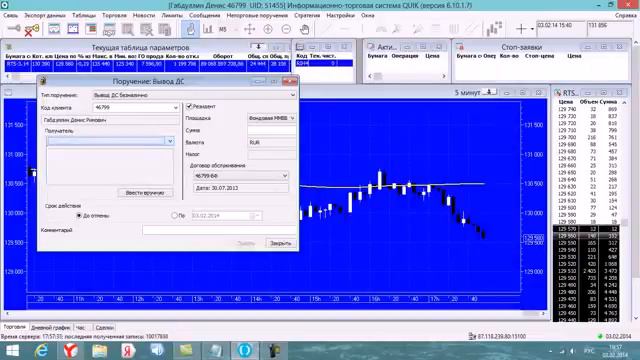The width and height of the screenshot is (640, 360).
Task: Open Yandex browser red Y taskbar icon
Action: coord(71,351)
